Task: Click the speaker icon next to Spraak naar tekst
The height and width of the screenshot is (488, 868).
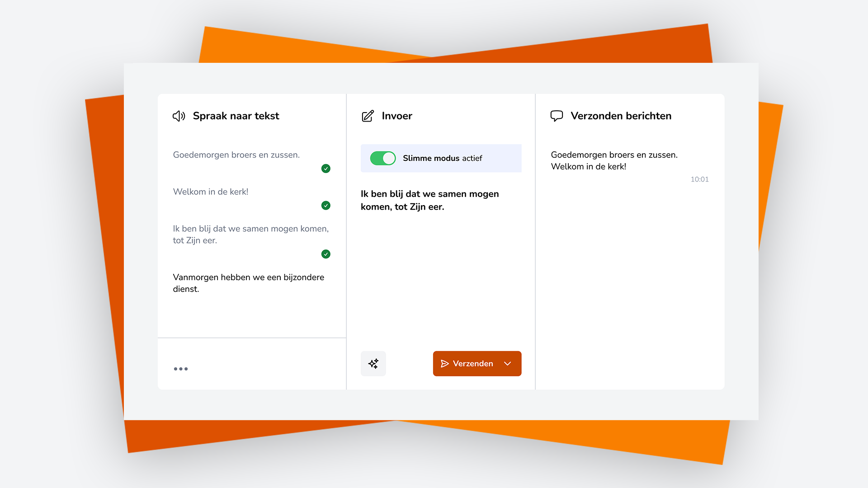Action: pos(179,116)
